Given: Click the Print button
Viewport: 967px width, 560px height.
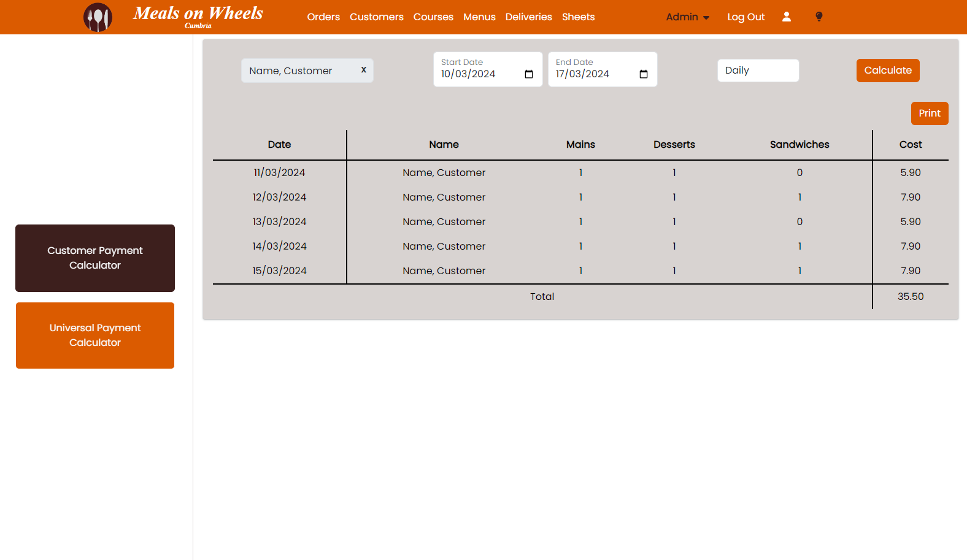Looking at the screenshot, I should (930, 113).
